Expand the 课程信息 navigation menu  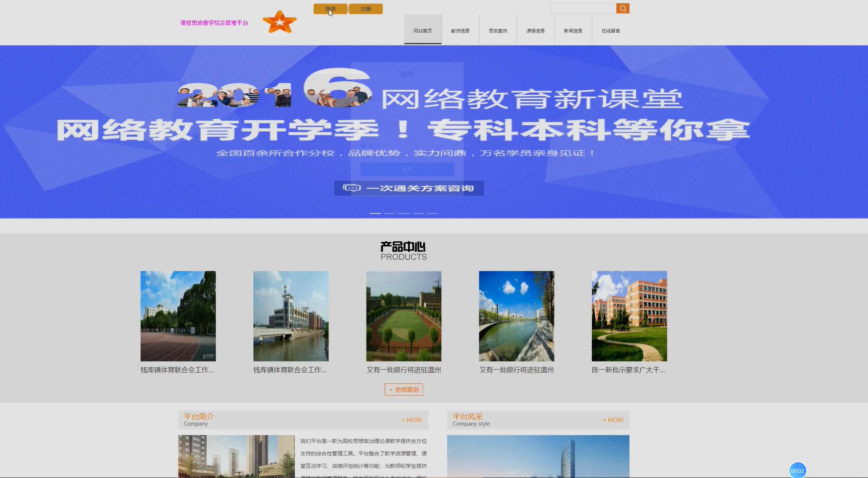click(535, 30)
